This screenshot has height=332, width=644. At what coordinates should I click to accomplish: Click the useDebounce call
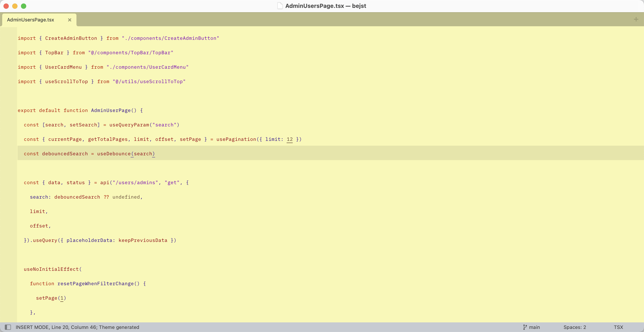114,154
